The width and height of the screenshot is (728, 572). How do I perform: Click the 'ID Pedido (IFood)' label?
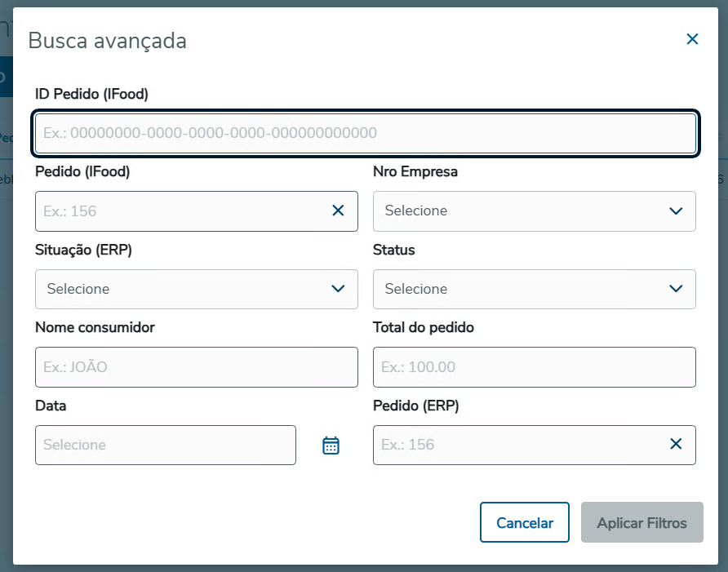(91, 94)
